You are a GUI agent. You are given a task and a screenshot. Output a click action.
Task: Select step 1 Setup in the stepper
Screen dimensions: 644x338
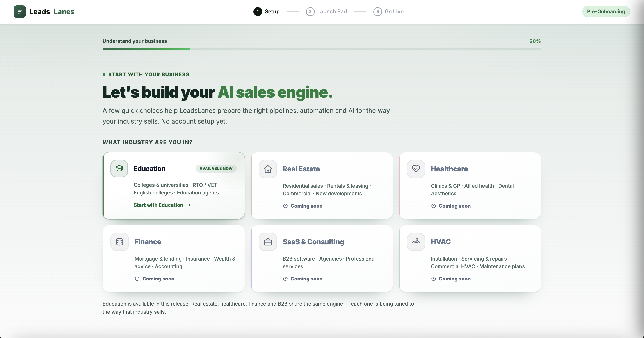tap(267, 11)
